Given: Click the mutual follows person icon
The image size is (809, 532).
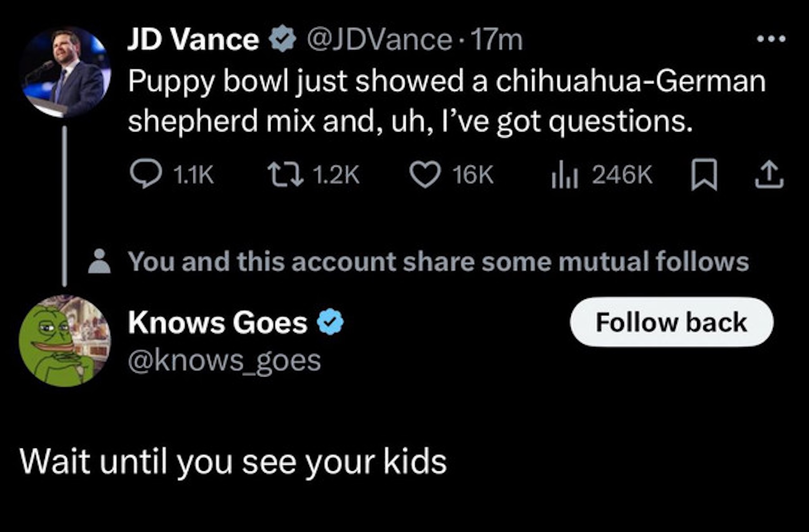Looking at the screenshot, I should coord(99,261).
